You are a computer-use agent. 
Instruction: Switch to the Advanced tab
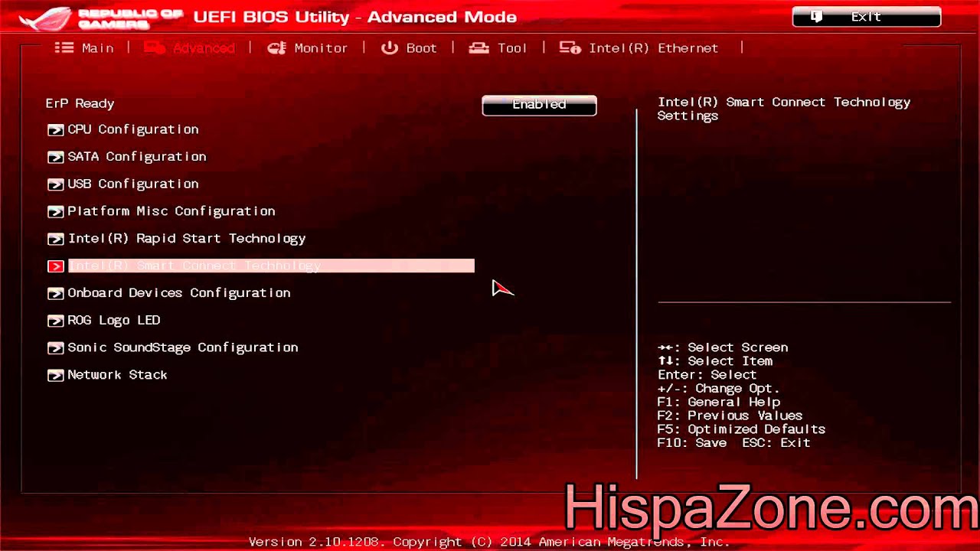[x=189, y=47]
